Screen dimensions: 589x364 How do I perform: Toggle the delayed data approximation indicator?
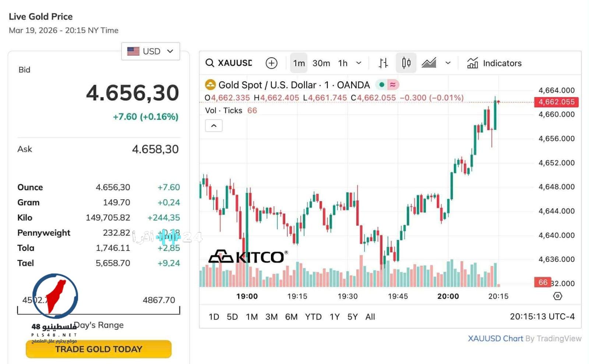click(x=393, y=84)
